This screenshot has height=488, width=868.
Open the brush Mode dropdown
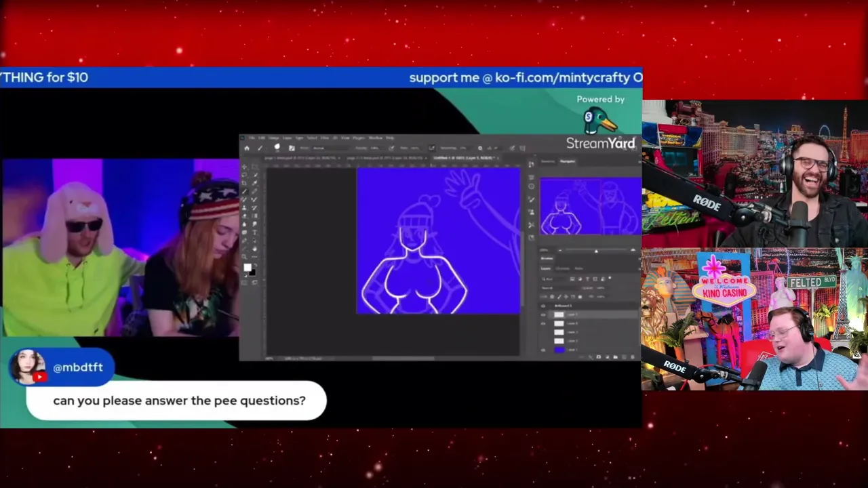(330, 148)
